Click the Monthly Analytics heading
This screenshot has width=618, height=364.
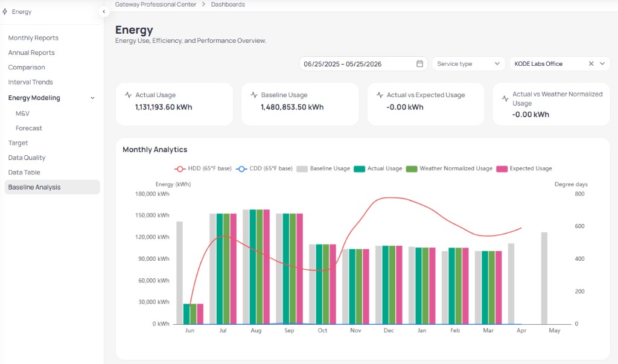click(155, 150)
